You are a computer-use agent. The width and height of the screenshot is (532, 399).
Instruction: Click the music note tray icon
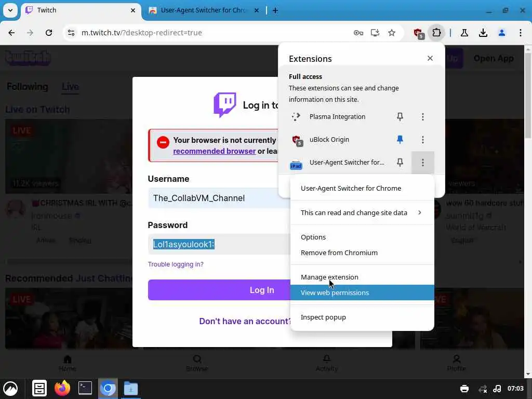click(x=497, y=389)
